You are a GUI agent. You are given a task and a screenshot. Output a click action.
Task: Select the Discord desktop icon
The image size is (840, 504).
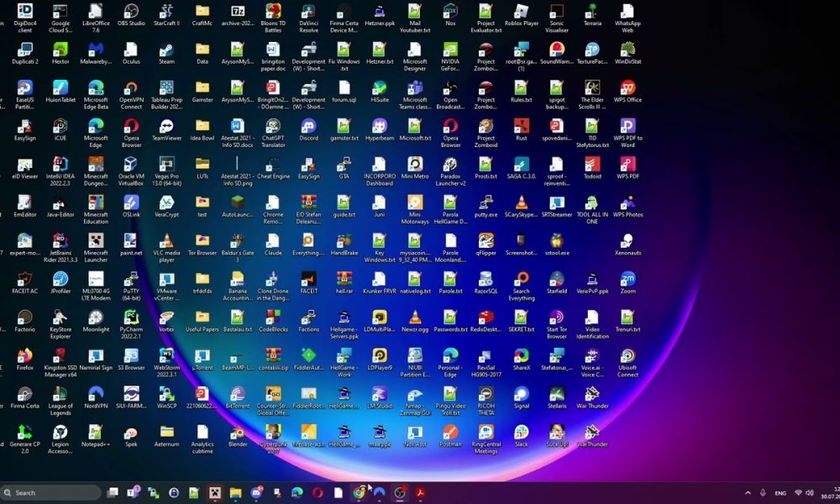tap(308, 126)
